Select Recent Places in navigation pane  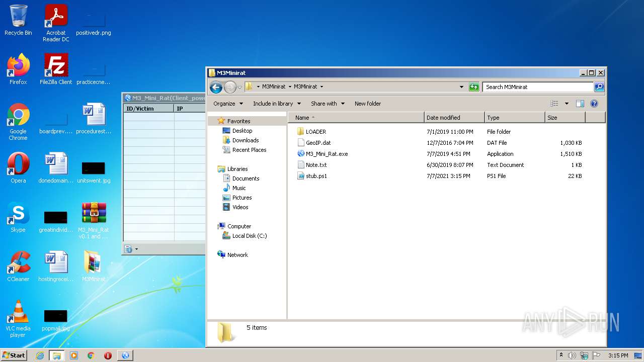(249, 150)
